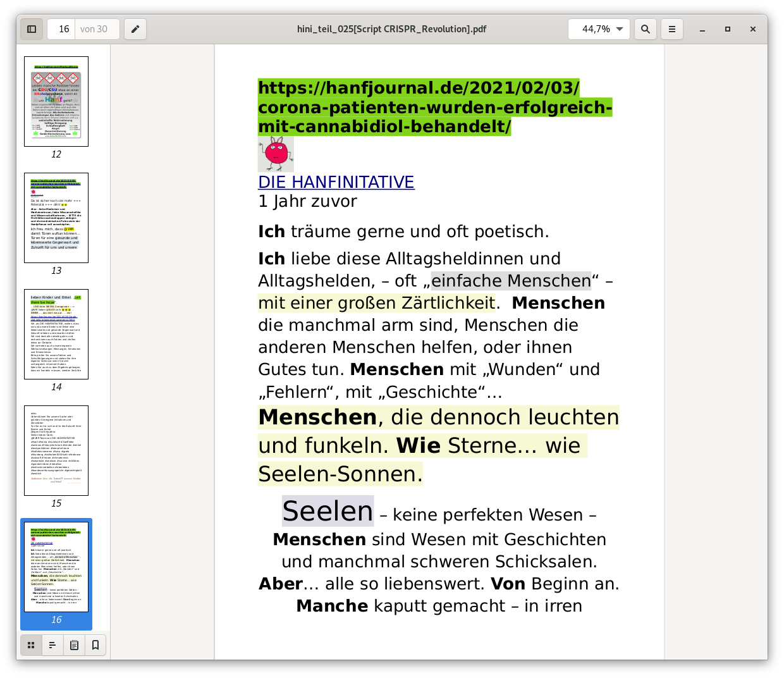Edit the zoom percentage field 44,7%
Viewport: 784px width, 678px height.
click(x=596, y=29)
